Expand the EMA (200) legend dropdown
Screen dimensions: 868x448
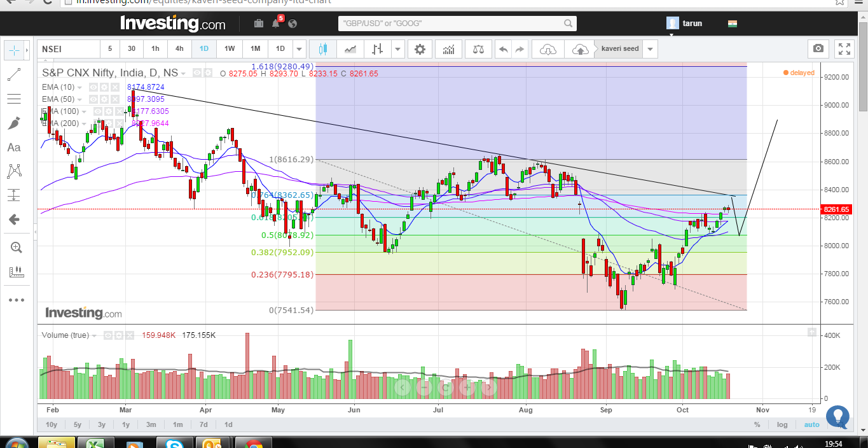84,123
